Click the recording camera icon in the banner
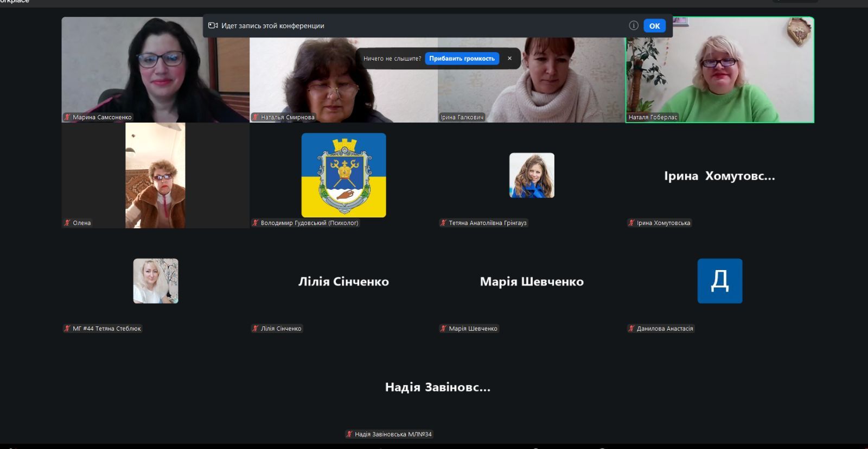This screenshot has width=868, height=449. point(213,25)
